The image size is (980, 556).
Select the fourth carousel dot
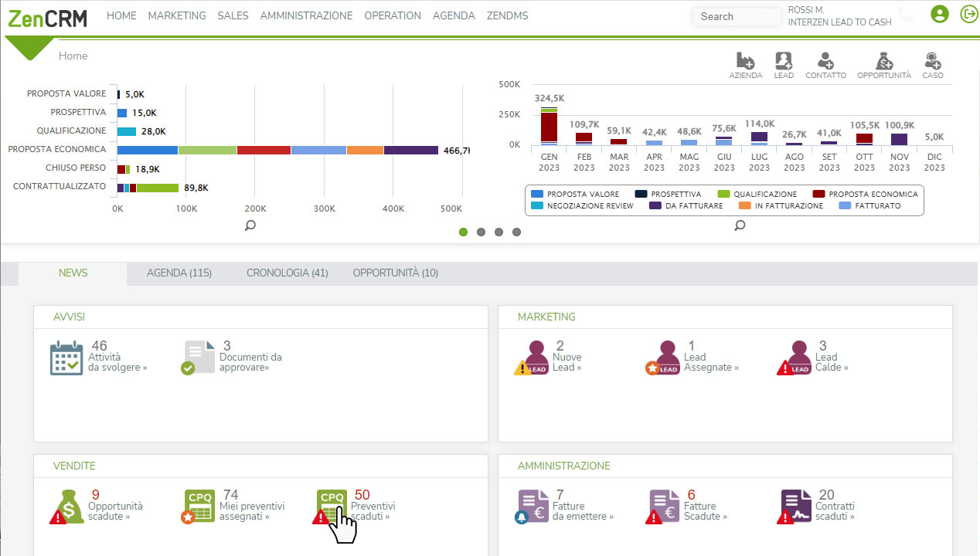[516, 232]
